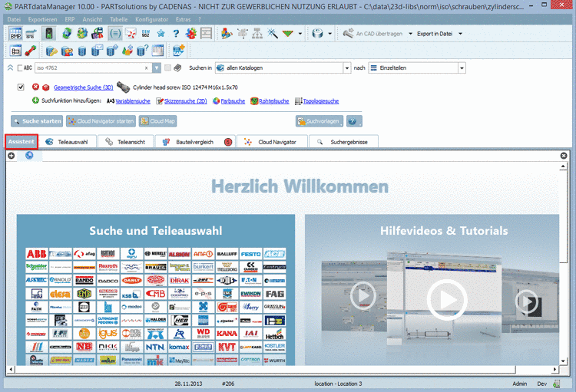Image resolution: width=576 pixels, height=392 pixels.
Task: Open the Export in Datei dropdown arrow
Action: (x=460, y=34)
